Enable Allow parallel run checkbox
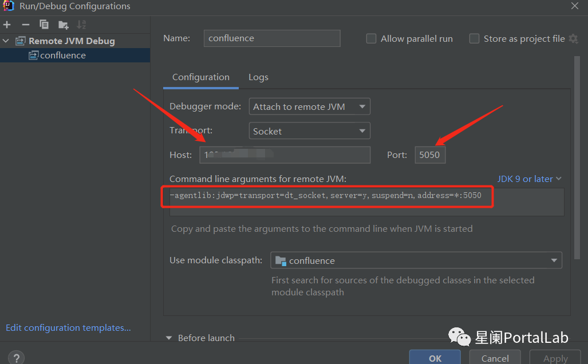Image resolution: width=588 pixels, height=364 pixels. pos(371,38)
